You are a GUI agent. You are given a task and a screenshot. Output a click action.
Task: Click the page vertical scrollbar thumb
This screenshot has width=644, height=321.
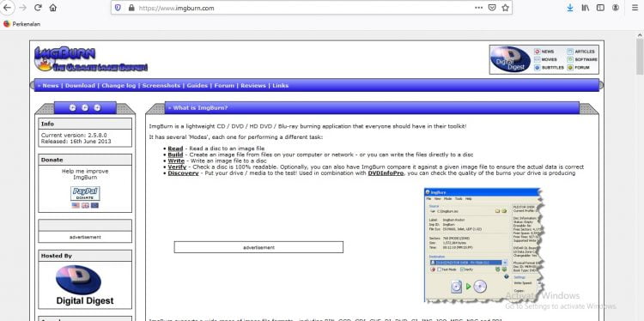640,57
